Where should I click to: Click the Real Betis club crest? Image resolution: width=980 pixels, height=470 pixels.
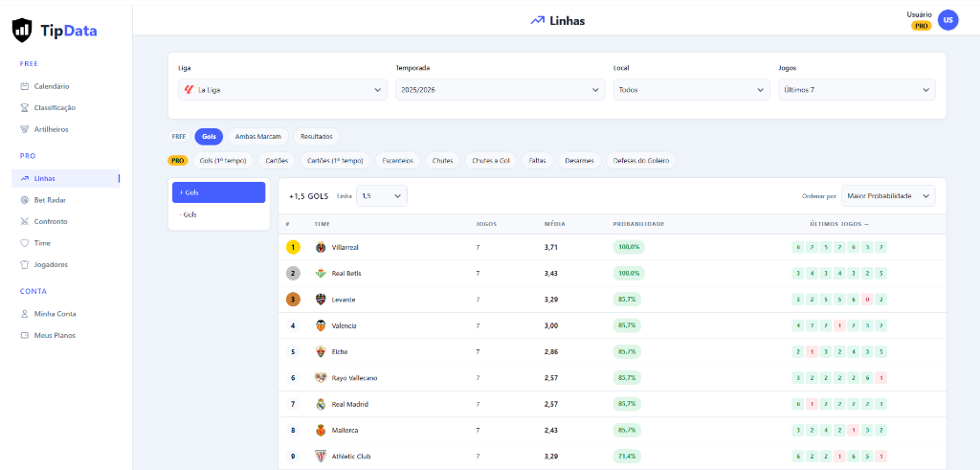point(321,273)
